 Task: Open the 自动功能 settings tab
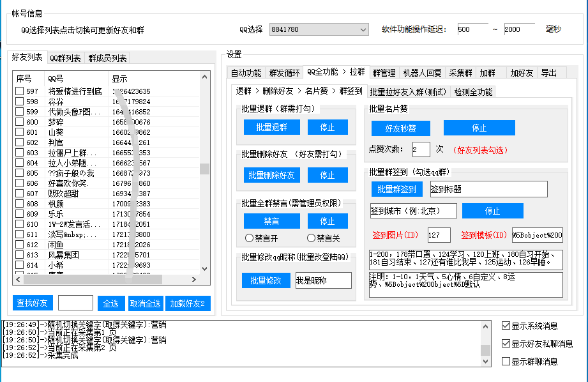(x=246, y=73)
